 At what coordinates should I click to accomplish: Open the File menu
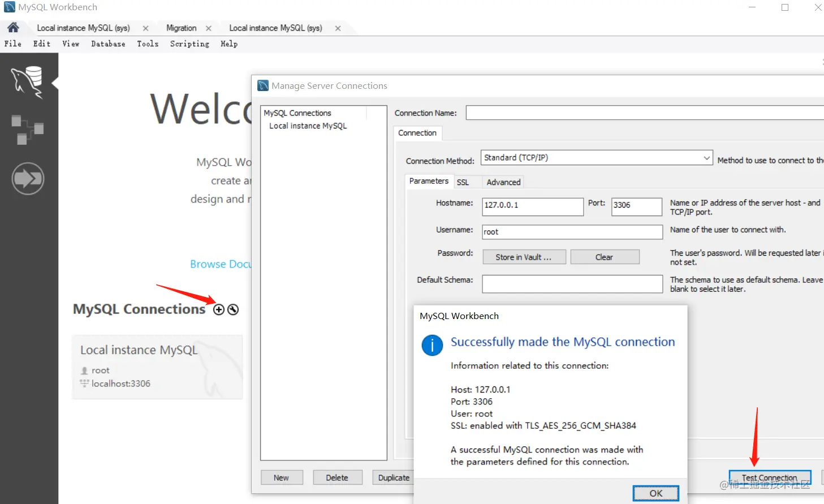pos(13,44)
